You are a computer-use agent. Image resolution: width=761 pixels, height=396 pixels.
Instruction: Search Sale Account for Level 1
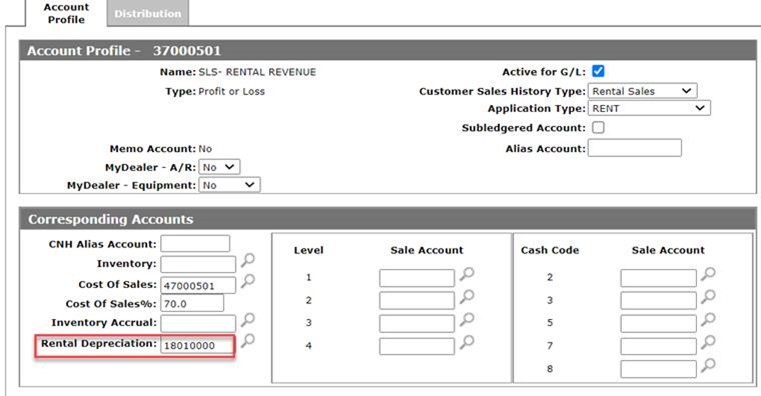(x=467, y=274)
